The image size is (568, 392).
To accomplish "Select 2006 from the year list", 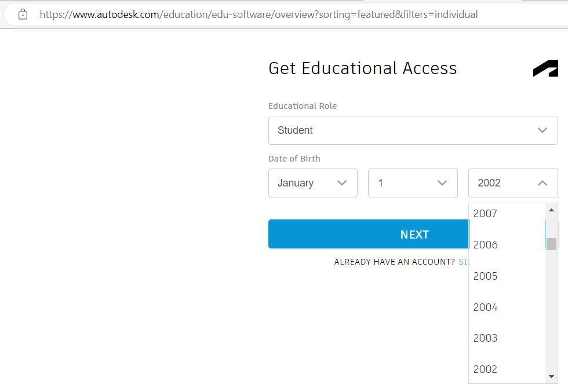I will [x=486, y=245].
